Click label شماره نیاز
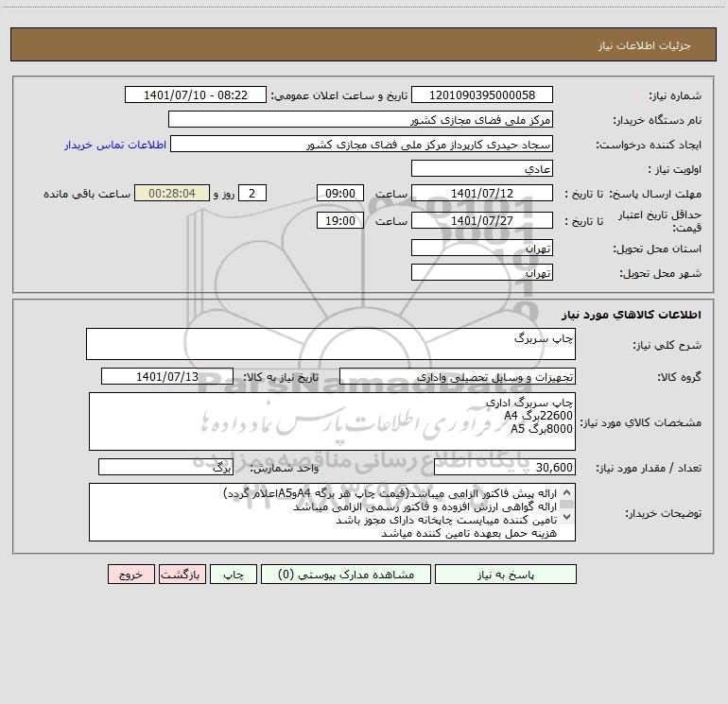Viewport: 728px width, 704px height. point(675,95)
